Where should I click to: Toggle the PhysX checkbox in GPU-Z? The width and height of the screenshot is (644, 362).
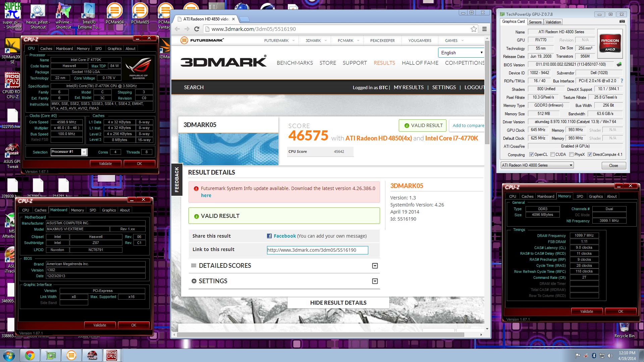click(571, 155)
